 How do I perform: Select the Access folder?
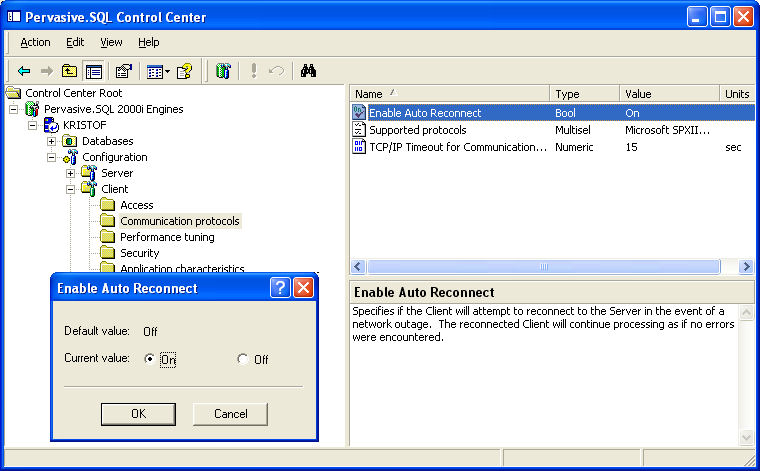pos(136,205)
